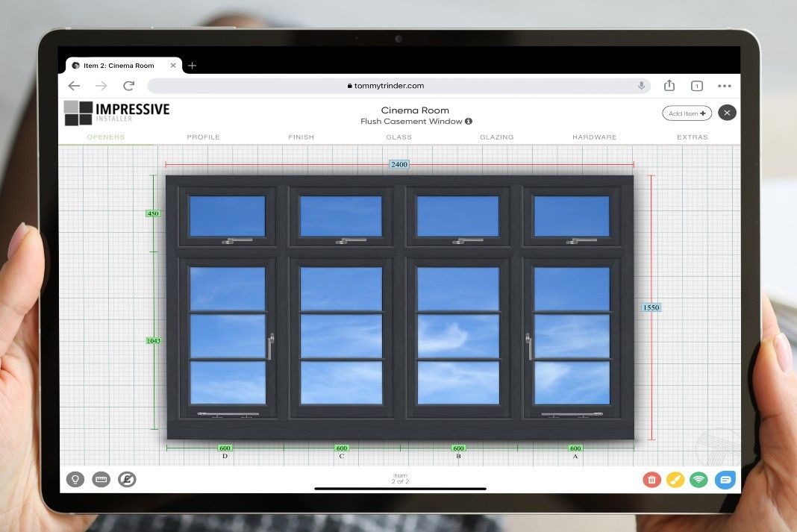The width and height of the screenshot is (797, 532).
Task: Open the blue chat message icon
Action: pos(725,480)
